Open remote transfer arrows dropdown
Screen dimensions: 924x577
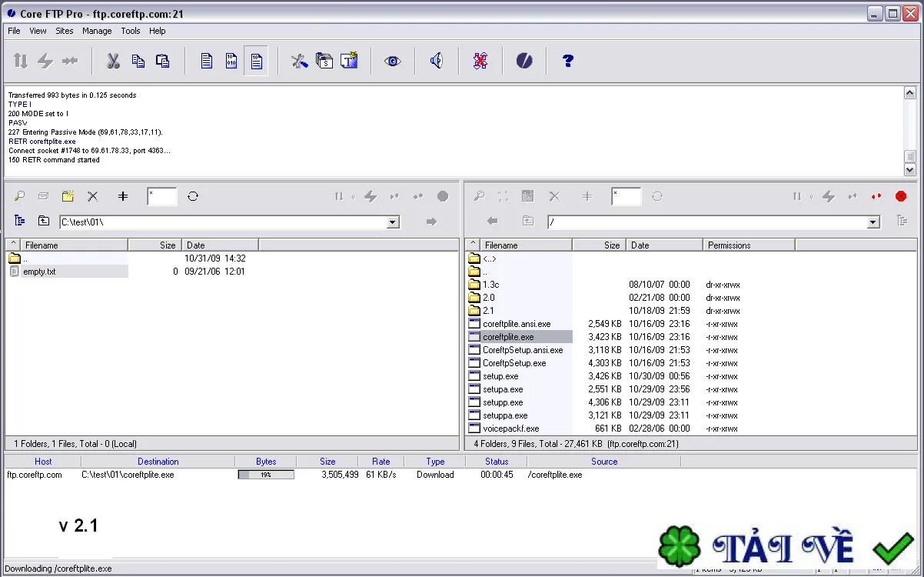click(x=812, y=197)
